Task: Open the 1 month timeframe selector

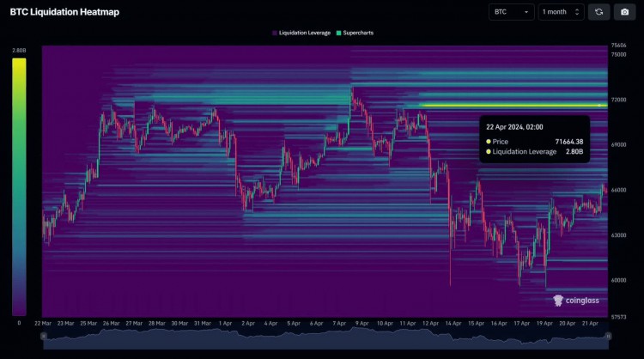Action: coord(561,12)
